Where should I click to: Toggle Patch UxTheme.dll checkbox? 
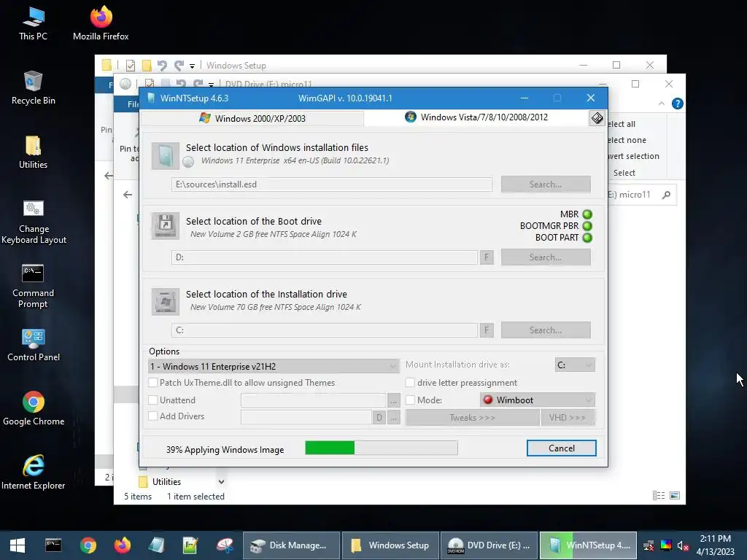click(153, 382)
